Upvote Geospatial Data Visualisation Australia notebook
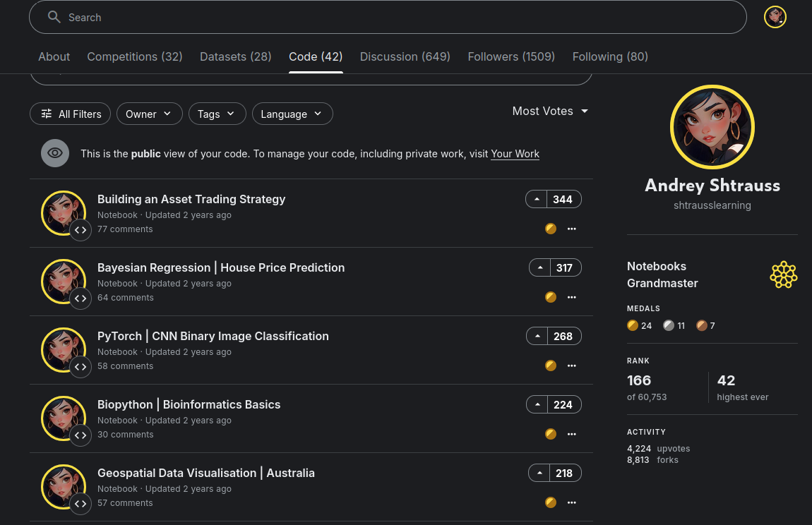This screenshot has width=812, height=525. pyautogui.click(x=539, y=473)
